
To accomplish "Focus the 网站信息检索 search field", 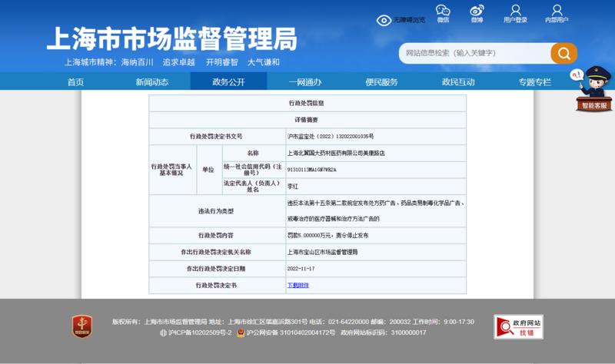I will coord(474,53).
